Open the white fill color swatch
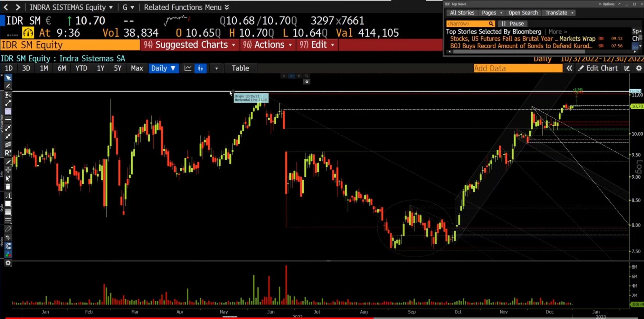This screenshot has width=644, height=319. tap(8, 204)
